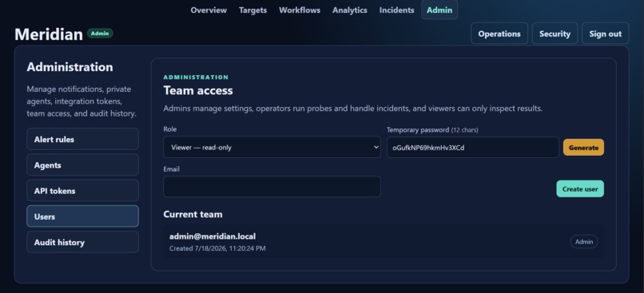Click the Admin role tag on admin@meridian.local
Screen dimensions: 644x293
coord(583,242)
